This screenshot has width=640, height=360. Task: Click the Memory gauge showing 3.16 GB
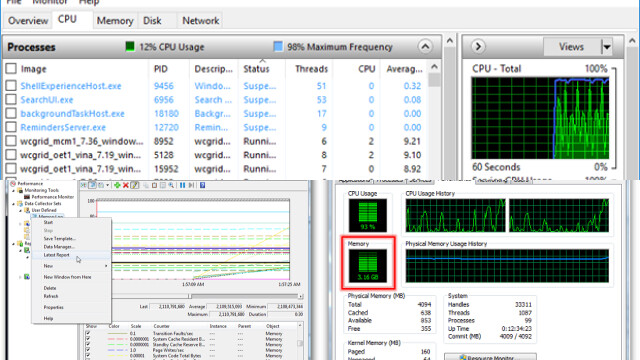pyautogui.click(x=368, y=266)
